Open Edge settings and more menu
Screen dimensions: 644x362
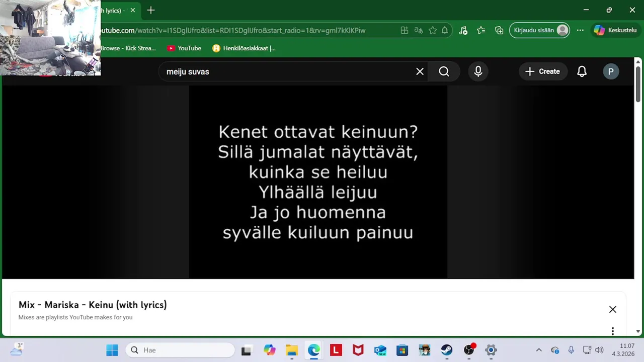(580, 30)
